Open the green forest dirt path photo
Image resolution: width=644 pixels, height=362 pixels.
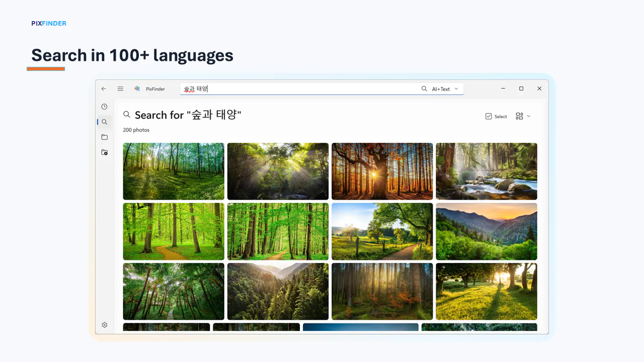[x=174, y=231]
